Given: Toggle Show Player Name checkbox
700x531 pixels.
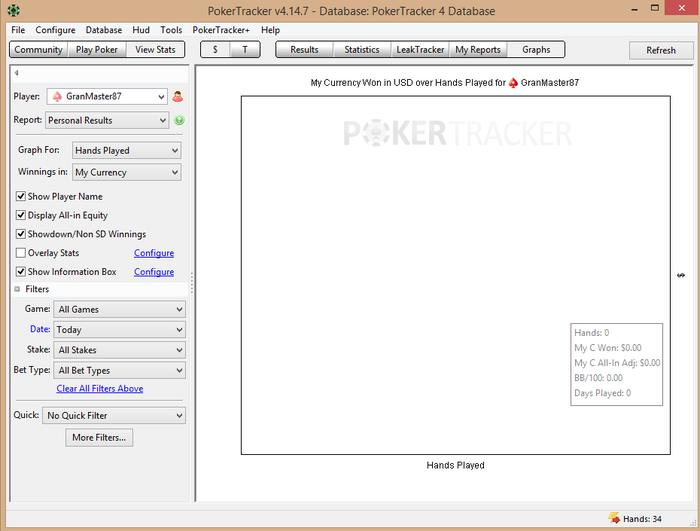Looking at the screenshot, I should point(21,196).
